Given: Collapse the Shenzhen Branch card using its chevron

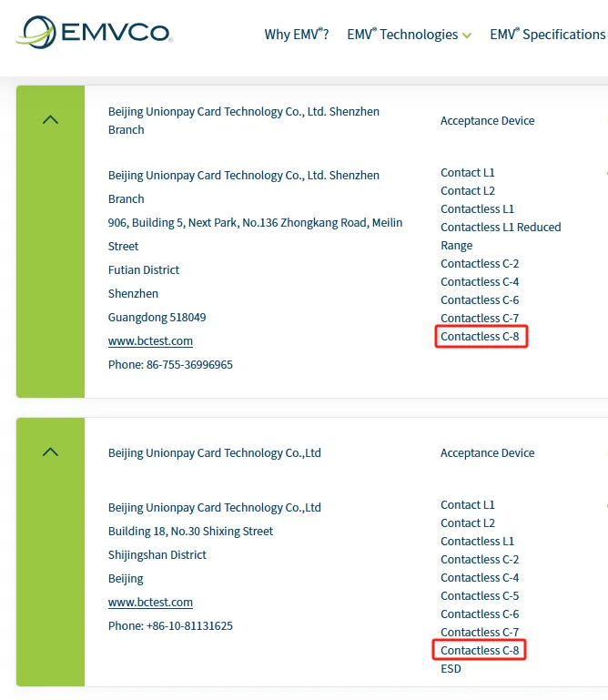Looking at the screenshot, I should point(51,120).
